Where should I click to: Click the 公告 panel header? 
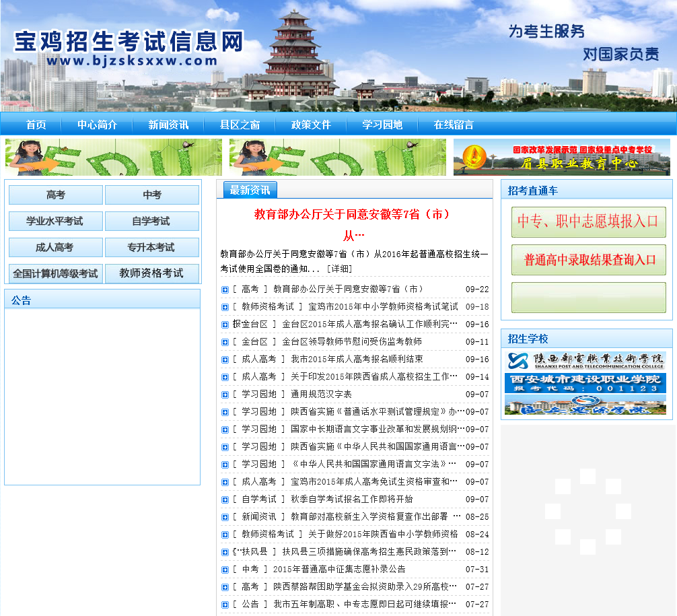click(102, 300)
